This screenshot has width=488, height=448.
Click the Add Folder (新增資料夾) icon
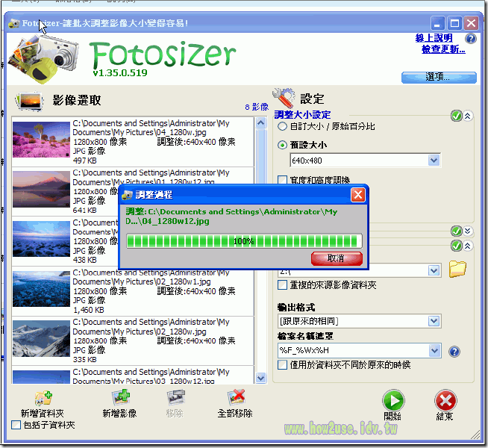pos(43,398)
